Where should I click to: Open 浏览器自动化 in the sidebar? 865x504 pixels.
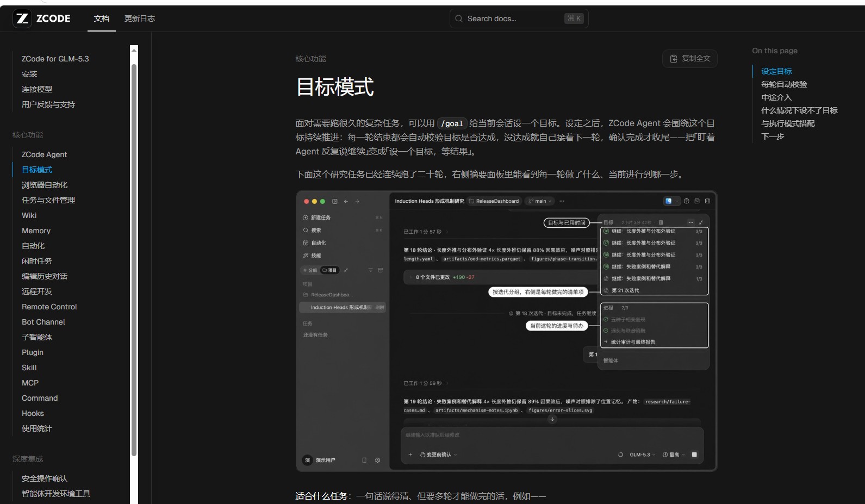click(45, 185)
